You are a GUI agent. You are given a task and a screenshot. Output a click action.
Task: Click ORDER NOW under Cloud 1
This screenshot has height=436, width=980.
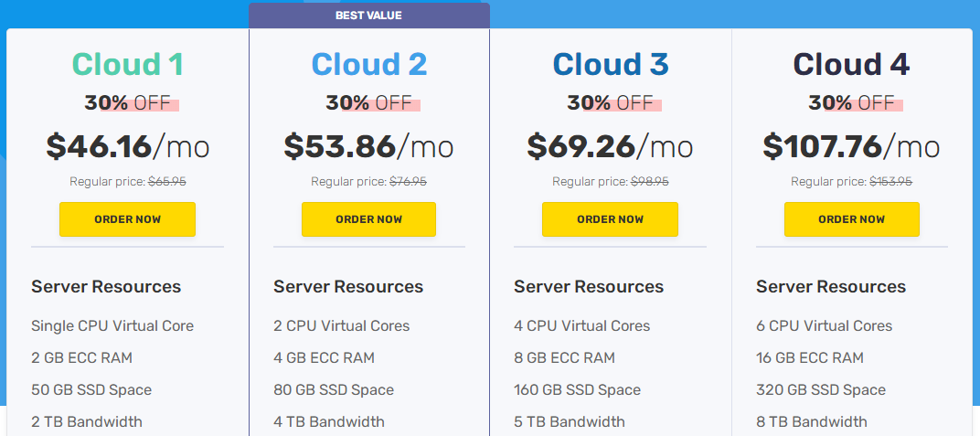(x=127, y=219)
